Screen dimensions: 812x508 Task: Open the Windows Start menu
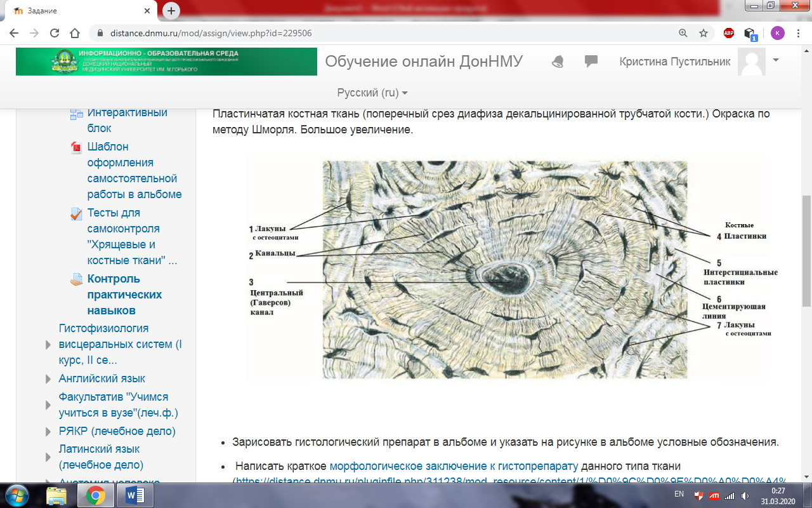17,495
